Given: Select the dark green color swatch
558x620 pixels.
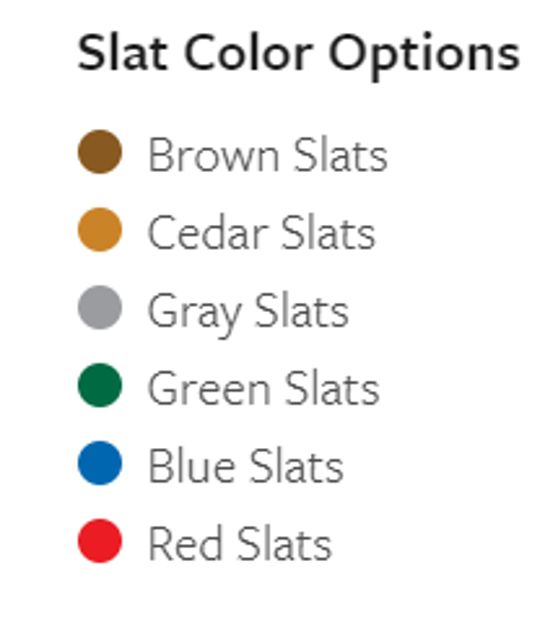Looking at the screenshot, I should coord(100,385).
